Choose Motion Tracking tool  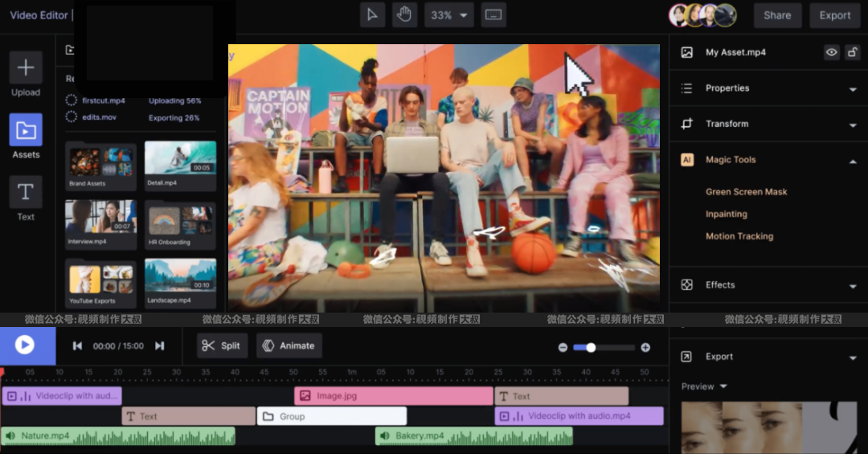click(739, 236)
